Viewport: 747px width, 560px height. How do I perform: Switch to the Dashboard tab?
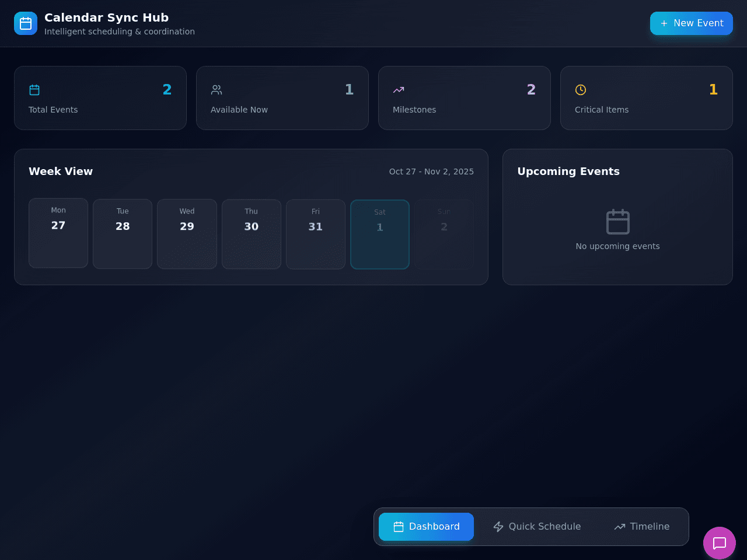click(x=426, y=527)
